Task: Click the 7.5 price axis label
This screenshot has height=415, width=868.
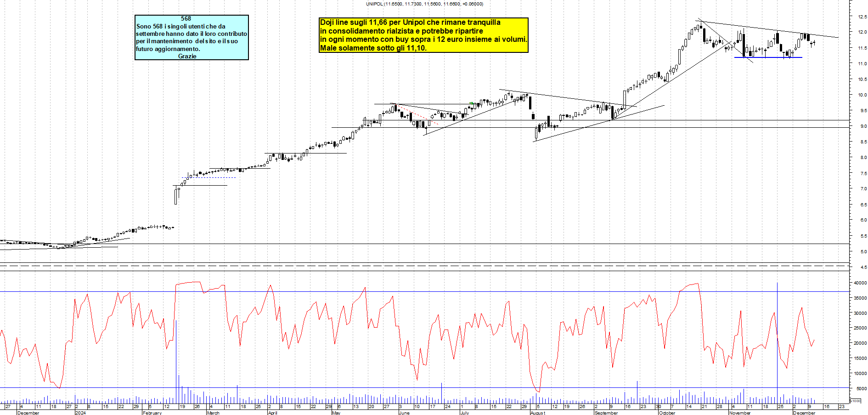Action: (x=863, y=173)
